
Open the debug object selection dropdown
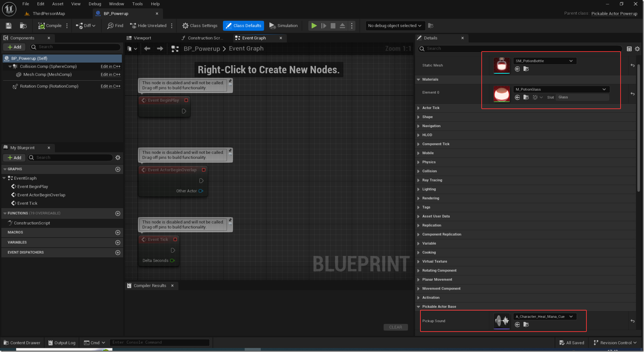[x=395, y=26]
